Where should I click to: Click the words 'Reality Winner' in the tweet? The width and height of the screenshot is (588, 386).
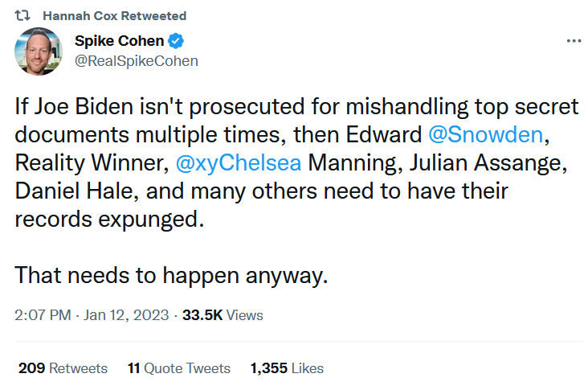pos(88,162)
